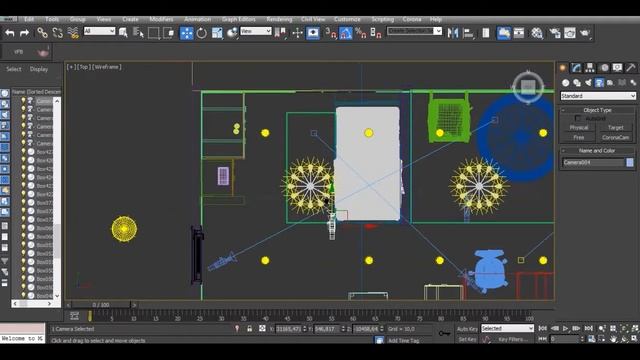640x360 pixels.
Task: Enable the AutoGrid checkbox
Action: click(x=578, y=118)
